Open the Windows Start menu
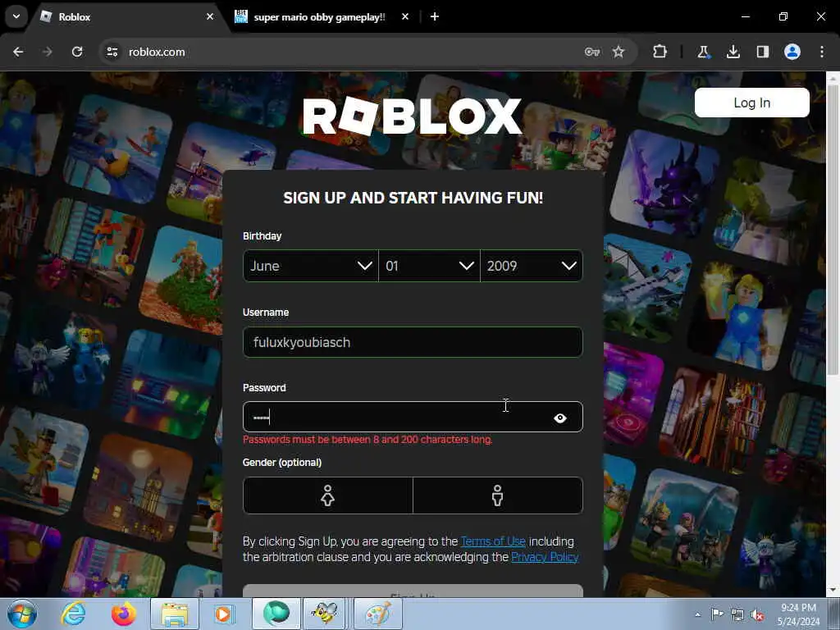Image resolution: width=840 pixels, height=630 pixels. click(22, 614)
